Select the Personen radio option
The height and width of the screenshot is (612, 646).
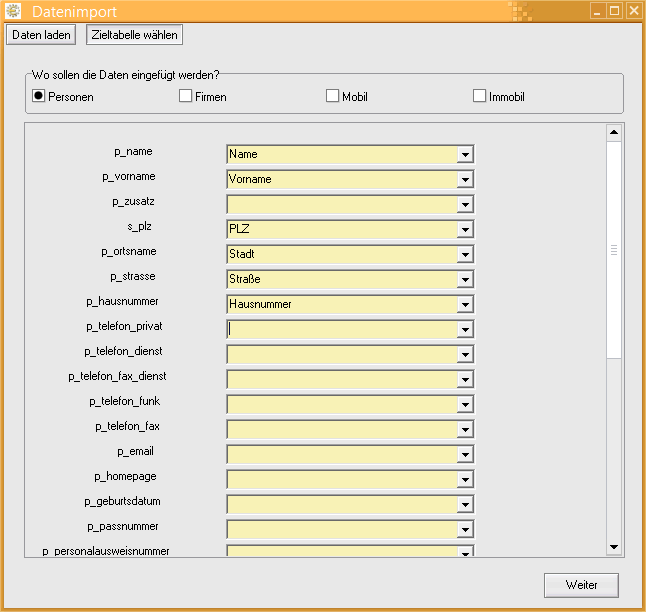click(x=39, y=96)
